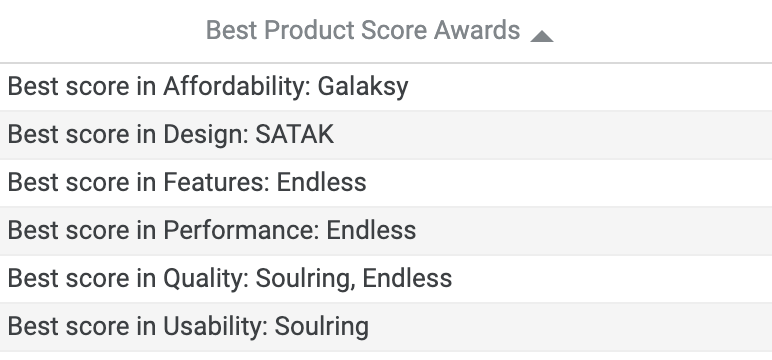Select the Best score in Quality row

click(x=386, y=278)
